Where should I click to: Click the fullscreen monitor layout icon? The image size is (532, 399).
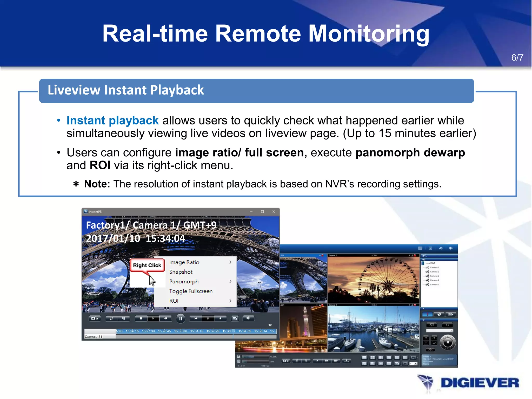[x=413, y=357]
